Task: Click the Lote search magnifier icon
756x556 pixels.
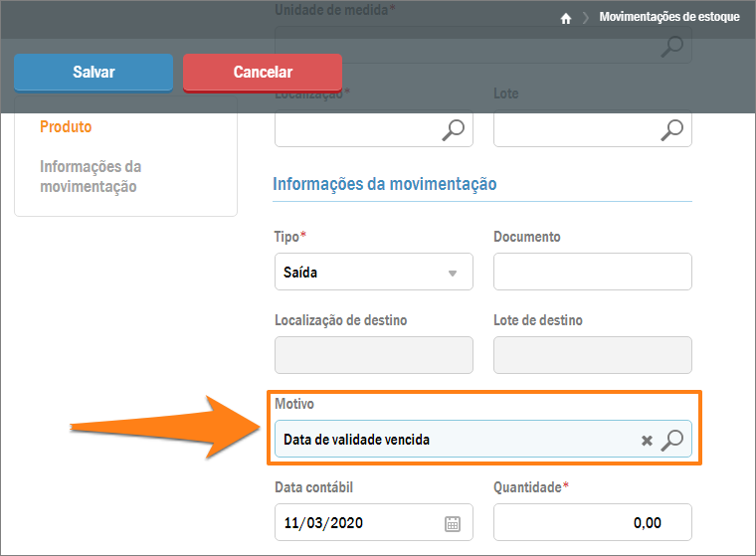Action: pos(672,128)
